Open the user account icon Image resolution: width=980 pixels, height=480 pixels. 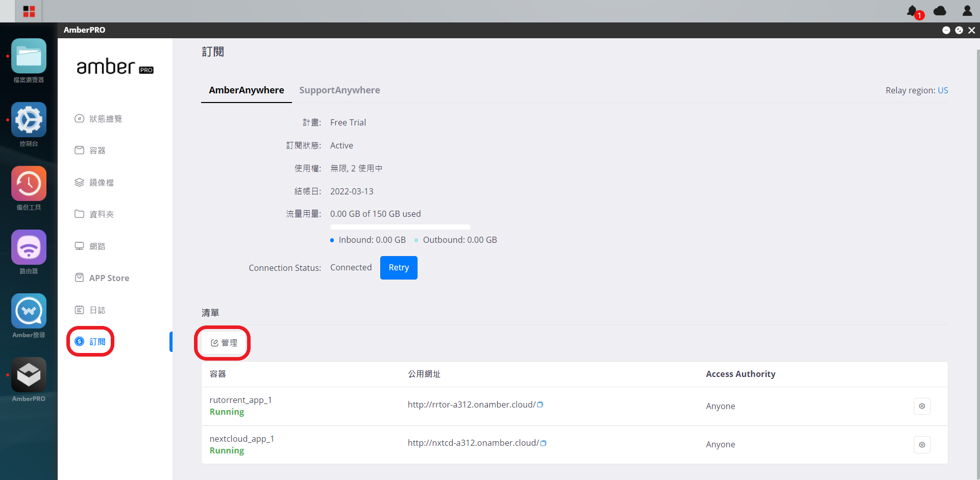click(967, 11)
